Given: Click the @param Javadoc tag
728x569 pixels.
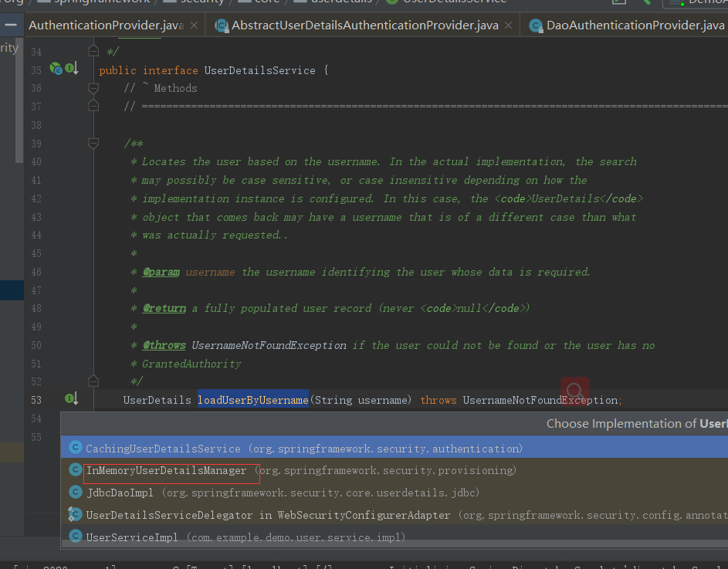Looking at the screenshot, I should pos(161,272).
